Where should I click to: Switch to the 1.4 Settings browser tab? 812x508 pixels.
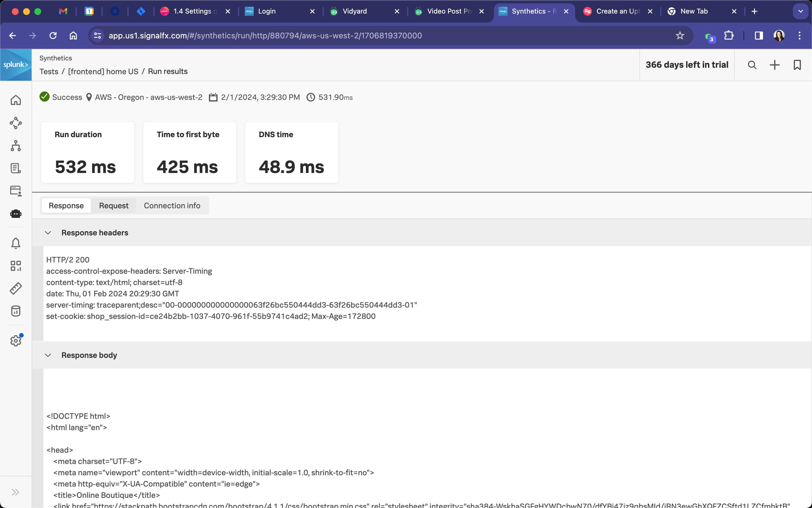coord(195,11)
